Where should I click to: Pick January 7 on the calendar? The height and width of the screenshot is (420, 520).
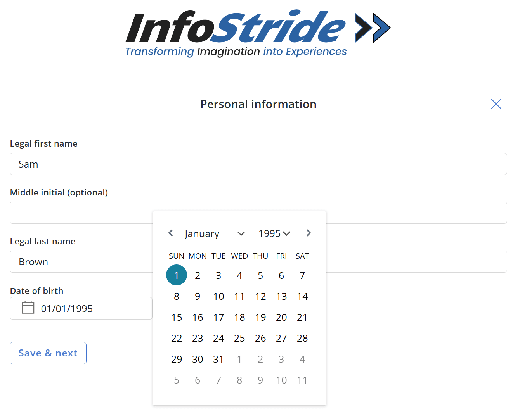coord(302,275)
